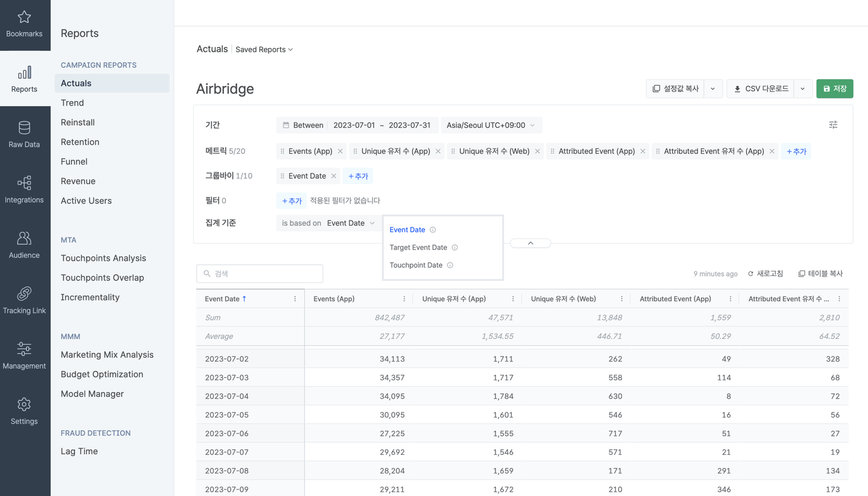Go to the Trend report
The image size is (868, 496).
click(72, 103)
